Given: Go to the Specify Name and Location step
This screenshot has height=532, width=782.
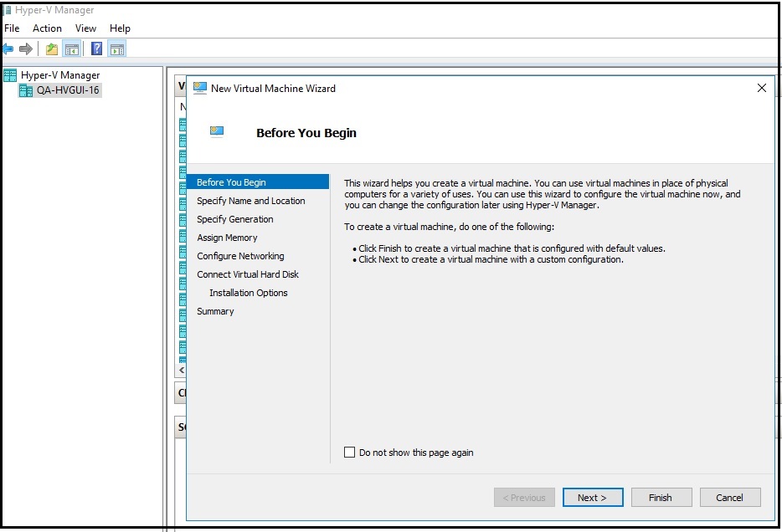Looking at the screenshot, I should (250, 201).
